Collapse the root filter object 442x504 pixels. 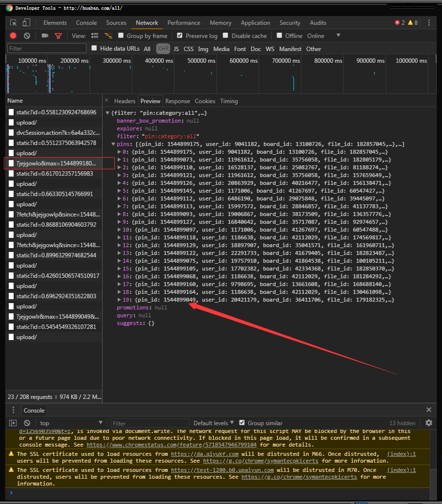(x=107, y=113)
